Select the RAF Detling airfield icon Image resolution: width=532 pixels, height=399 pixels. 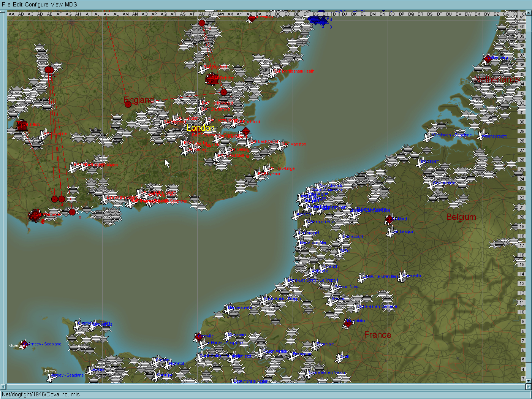pyautogui.click(x=227, y=151)
